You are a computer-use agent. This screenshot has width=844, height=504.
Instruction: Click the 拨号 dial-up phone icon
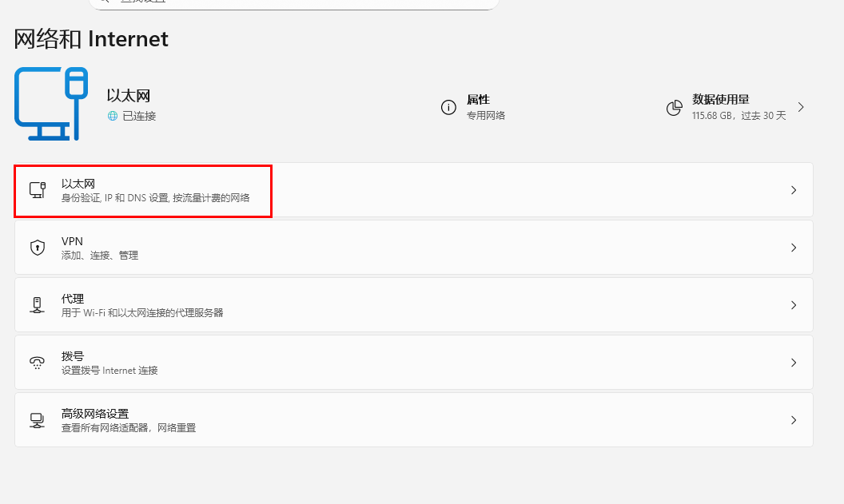[x=37, y=362]
